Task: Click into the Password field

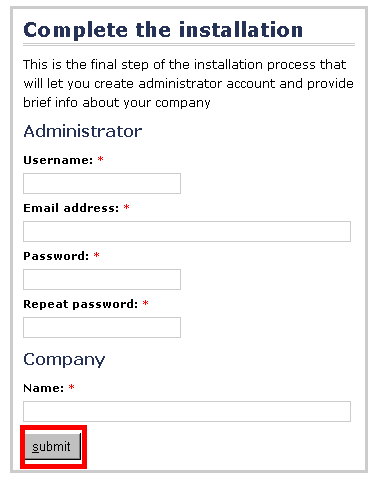Action: click(x=102, y=279)
